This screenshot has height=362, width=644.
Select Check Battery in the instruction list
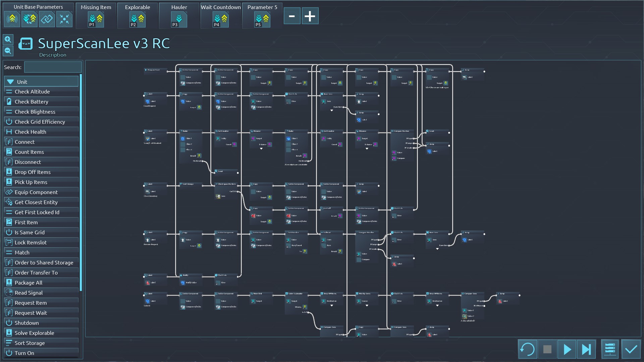pyautogui.click(x=41, y=102)
